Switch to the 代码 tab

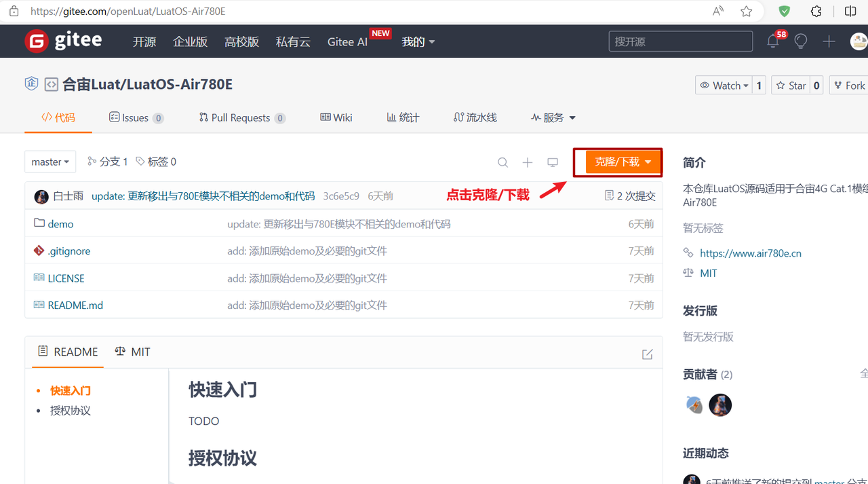(x=58, y=117)
